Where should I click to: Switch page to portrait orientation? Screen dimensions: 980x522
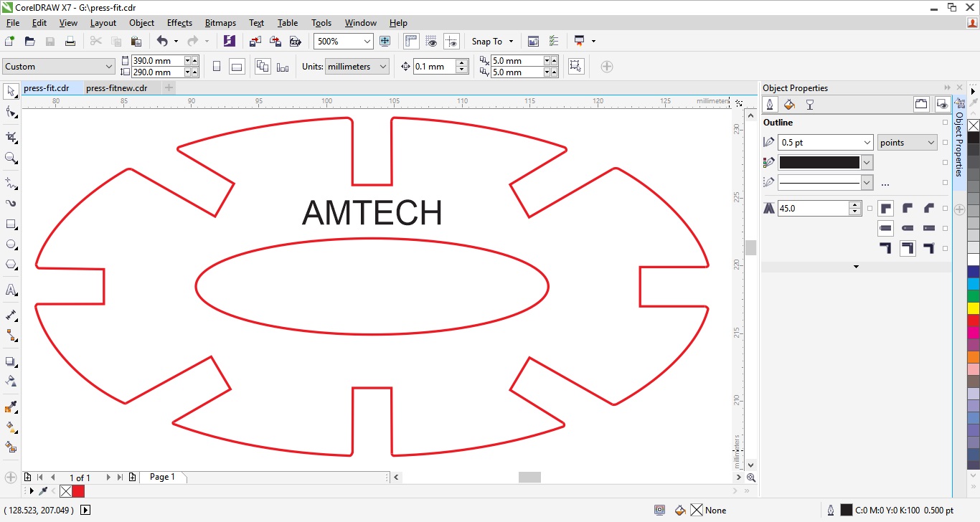217,67
